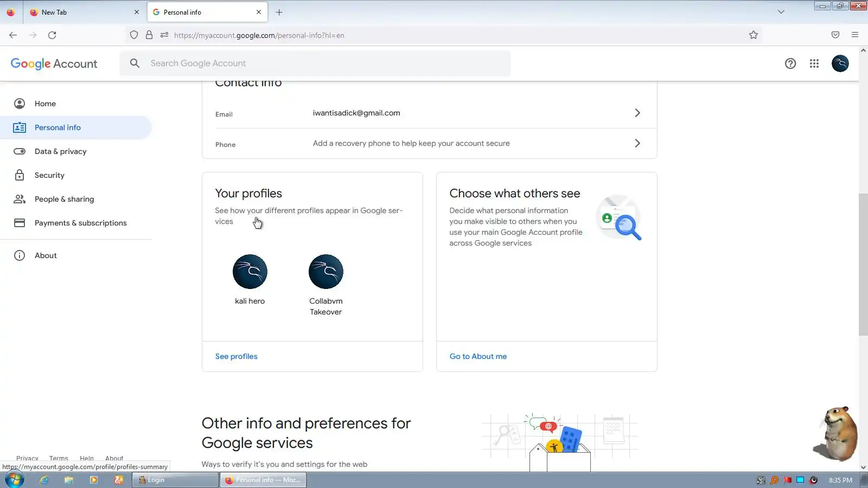Follow the Go to About me link
Viewport: 868px width, 488px height.
[478, 356]
